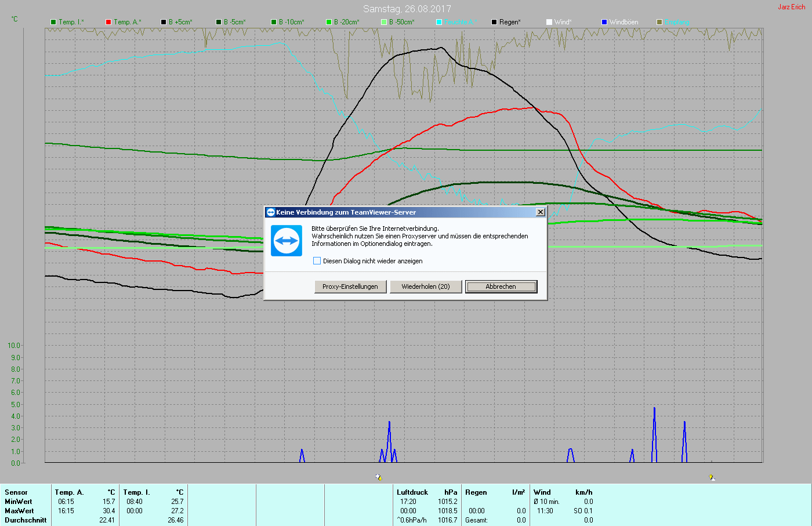812x526 pixels.
Task: Click the '08:40' time value
Action: tap(135, 502)
